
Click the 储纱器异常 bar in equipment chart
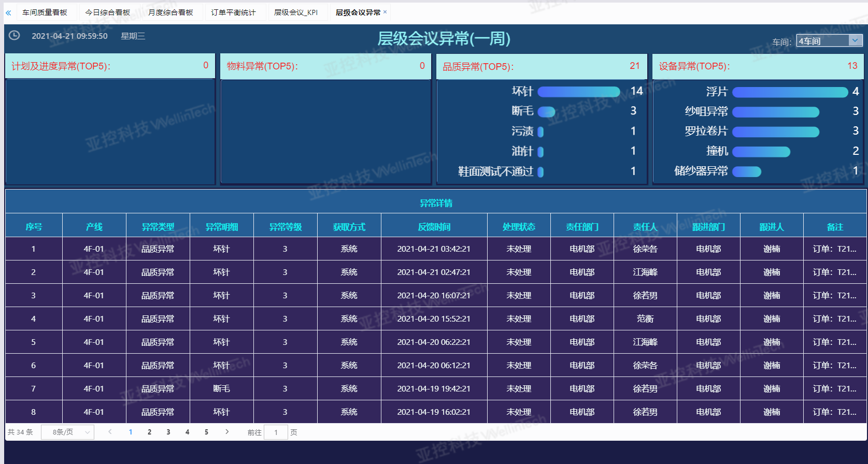747,171
